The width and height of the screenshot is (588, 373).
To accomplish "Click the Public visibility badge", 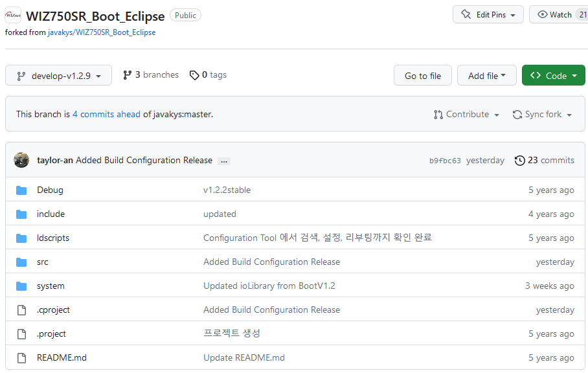I will [x=185, y=16].
